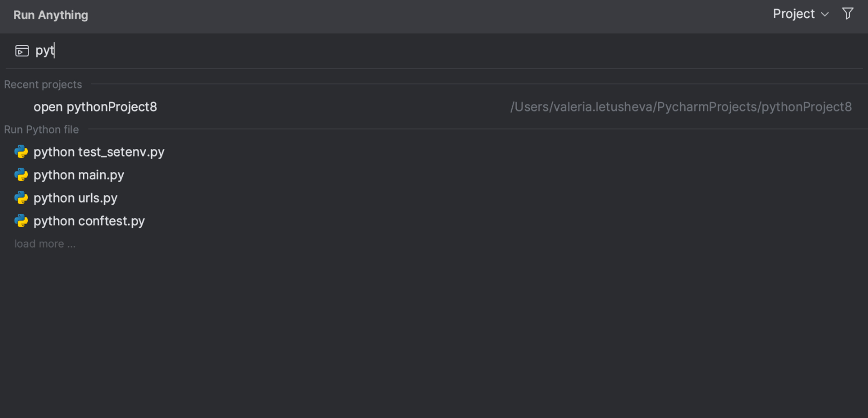Viewport: 868px width, 418px height.
Task: Choose the "python main.py" entry
Action: point(79,175)
